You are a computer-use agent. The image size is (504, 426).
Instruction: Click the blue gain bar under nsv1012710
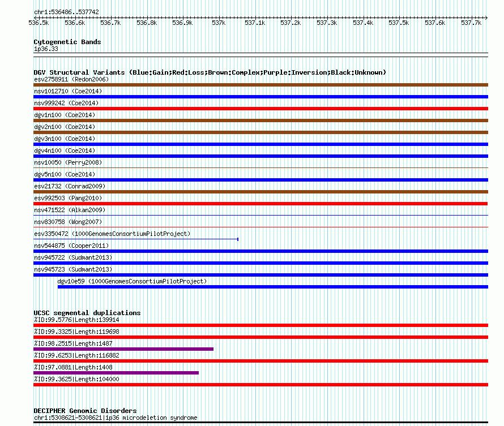tap(260, 97)
